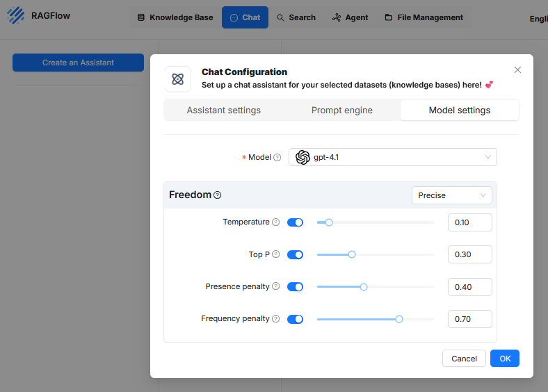
Task: Open the gpt-4.1 model dropdown
Action: [392, 157]
